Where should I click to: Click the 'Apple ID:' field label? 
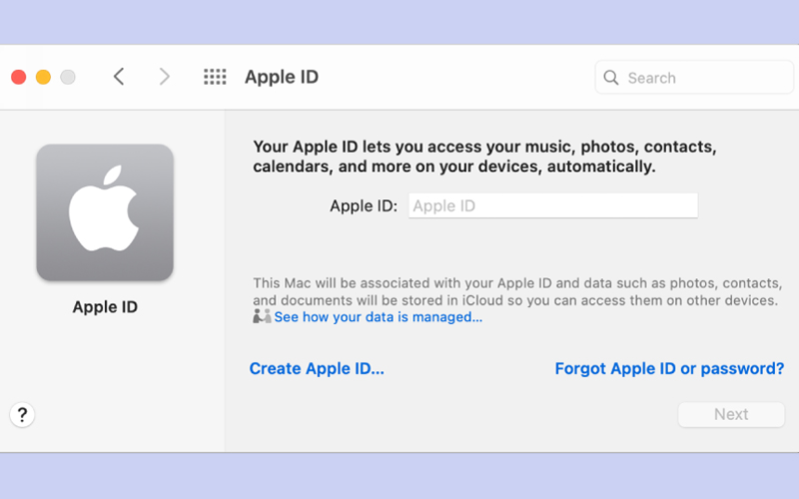[363, 206]
